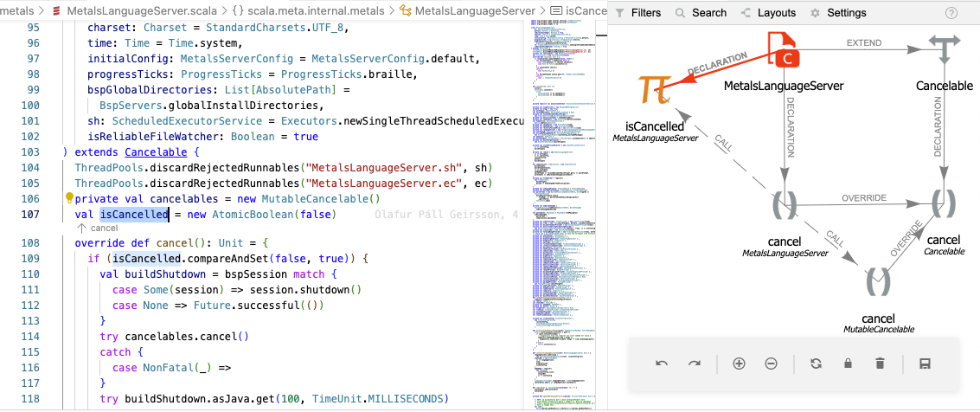This screenshot has height=412, width=980.
Task: Follow the Cancelable link on line 103
Action: click(x=156, y=152)
